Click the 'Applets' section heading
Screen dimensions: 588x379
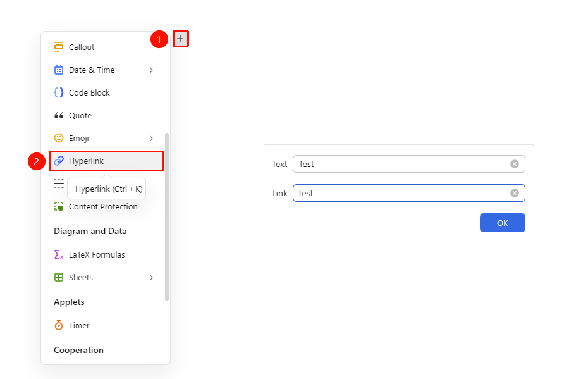[69, 302]
